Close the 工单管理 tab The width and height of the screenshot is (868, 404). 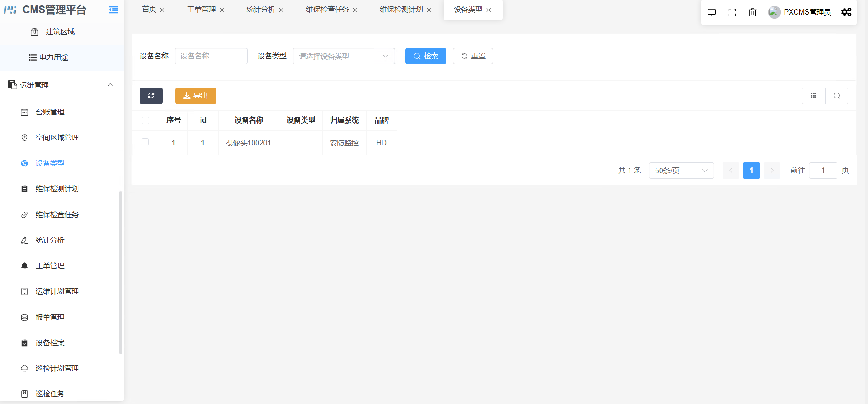click(222, 10)
